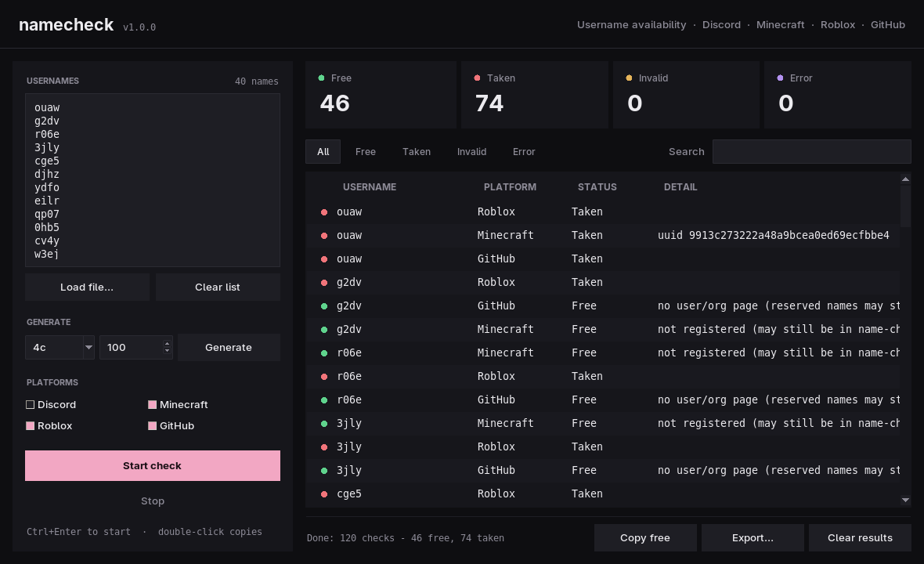Click the namecheck app title
The image size is (924, 564).
point(66,25)
